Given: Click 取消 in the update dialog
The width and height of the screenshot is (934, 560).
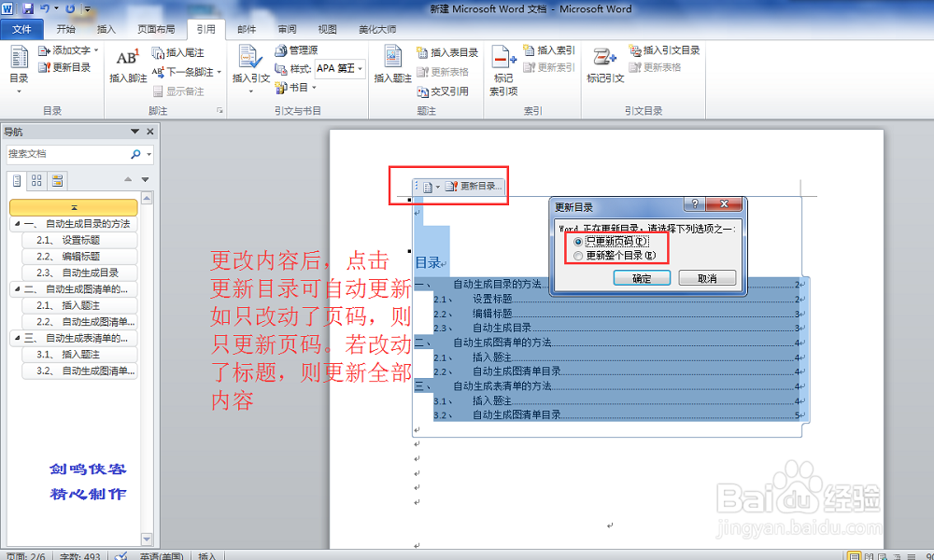Looking at the screenshot, I should [x=707, y=278].
